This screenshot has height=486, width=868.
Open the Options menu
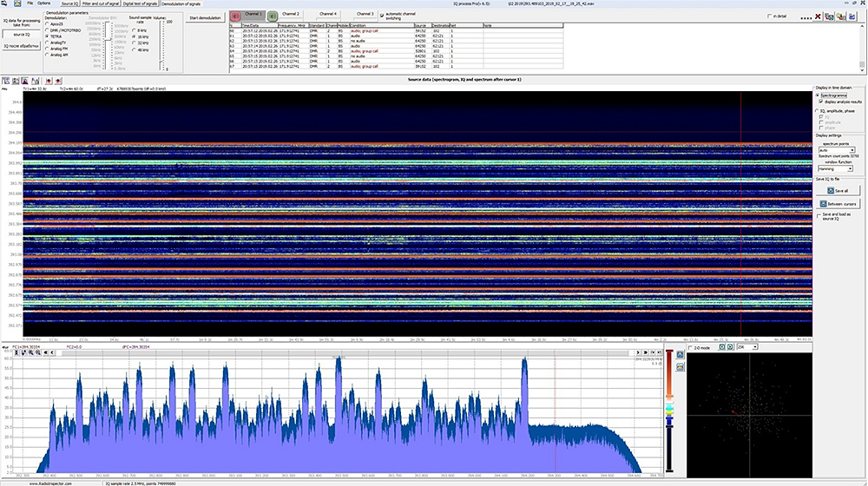[43, 4]
